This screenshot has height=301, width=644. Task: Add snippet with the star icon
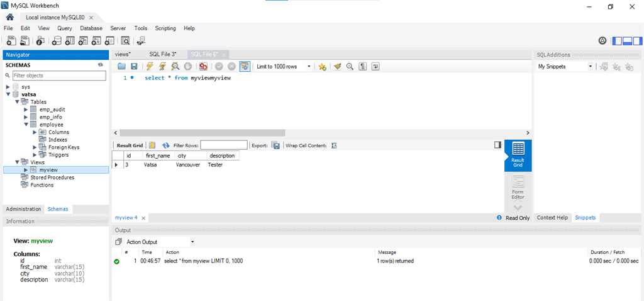[x=323, y=66]
